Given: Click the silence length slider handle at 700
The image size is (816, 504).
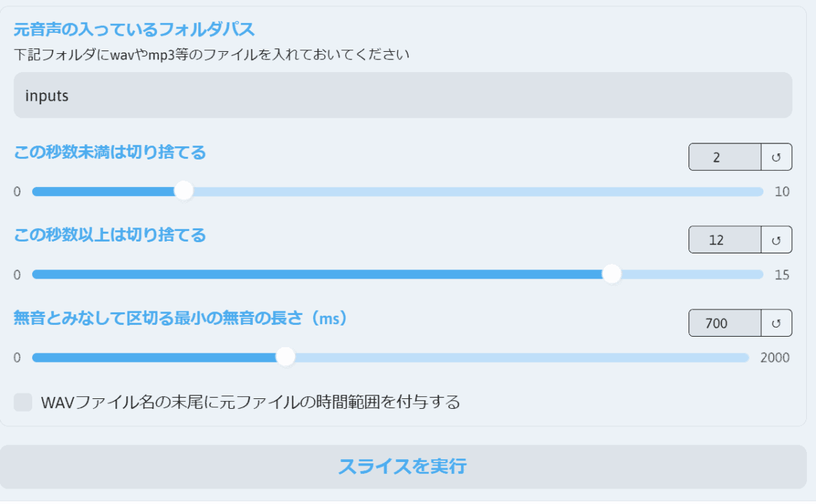Looking at the screenshot, I should tap(285, 357).
